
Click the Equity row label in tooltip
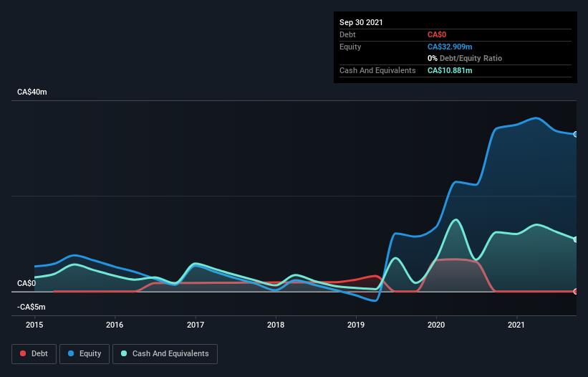click(350, 47)
